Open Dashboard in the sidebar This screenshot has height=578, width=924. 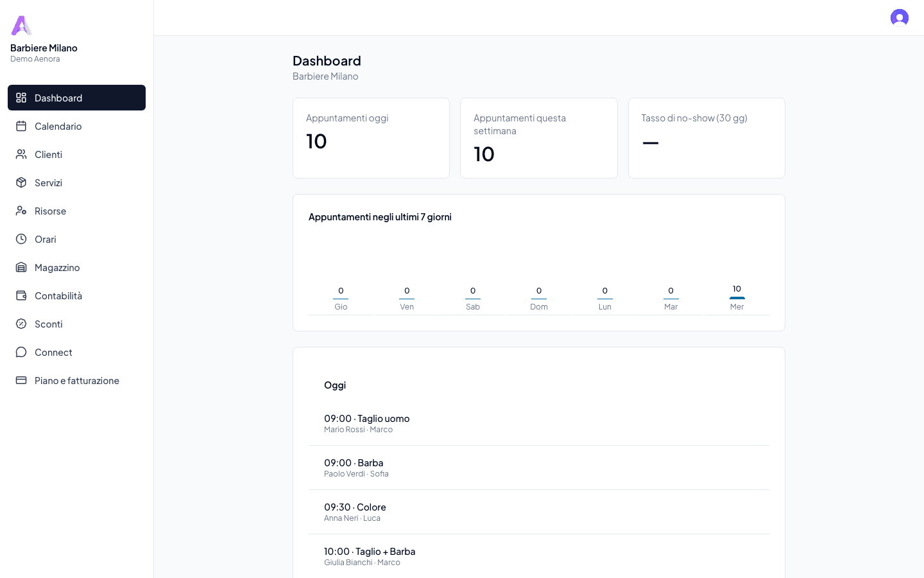(x=76, y=98)
